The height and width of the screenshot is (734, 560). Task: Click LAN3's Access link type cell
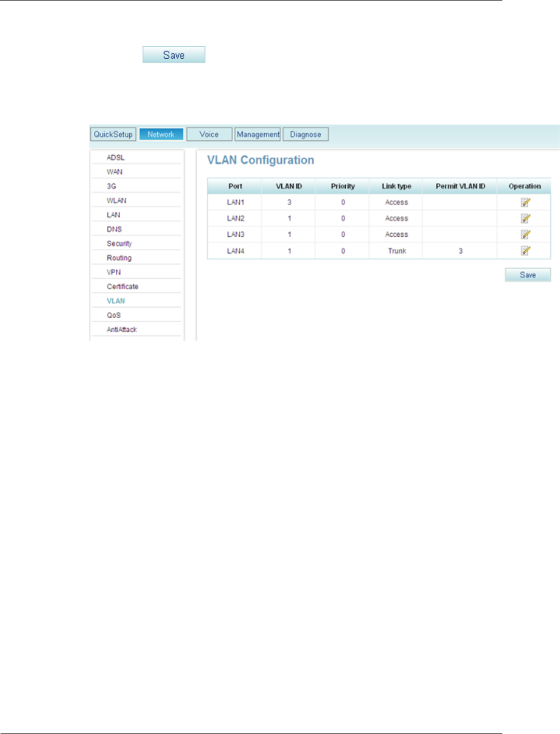pyautogui.click(x=397, y=235)
